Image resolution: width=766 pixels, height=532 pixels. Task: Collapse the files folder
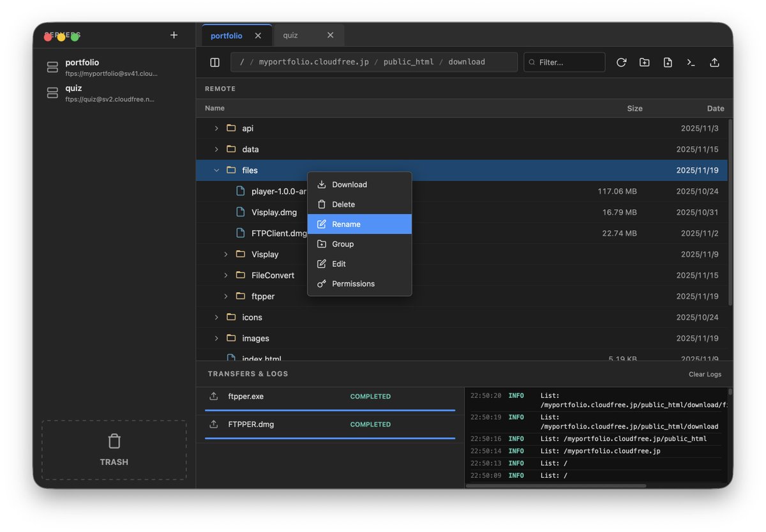tap(216, 170)
